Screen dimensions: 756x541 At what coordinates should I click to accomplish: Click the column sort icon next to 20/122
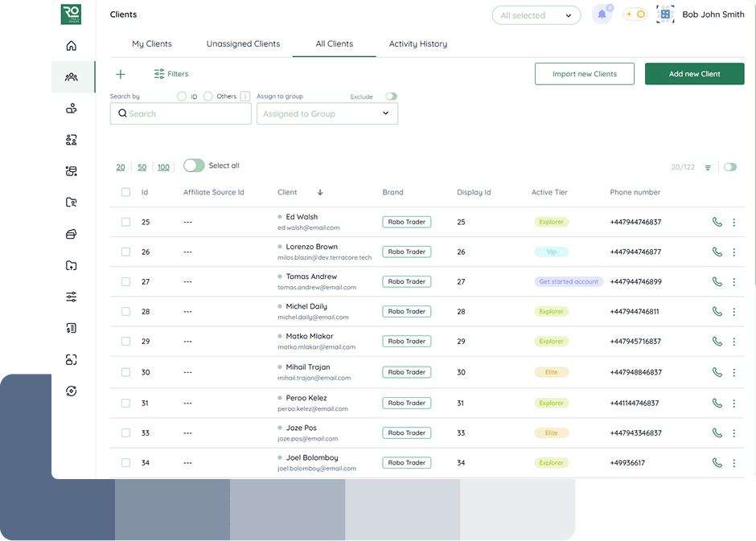point(707,168)
